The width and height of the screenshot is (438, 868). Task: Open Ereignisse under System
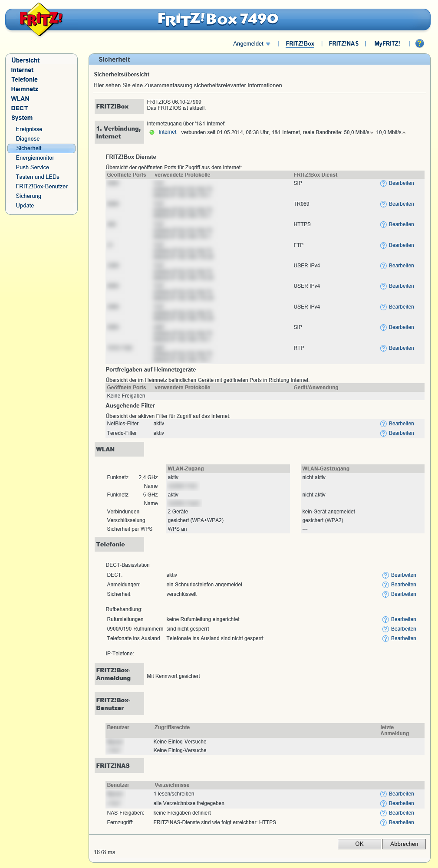click(29, 129)
